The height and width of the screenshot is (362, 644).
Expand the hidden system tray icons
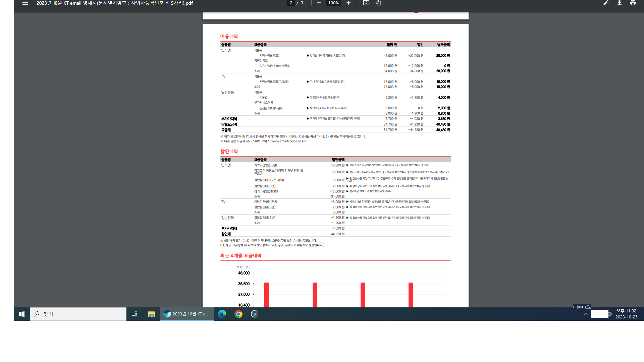point(585,314)
